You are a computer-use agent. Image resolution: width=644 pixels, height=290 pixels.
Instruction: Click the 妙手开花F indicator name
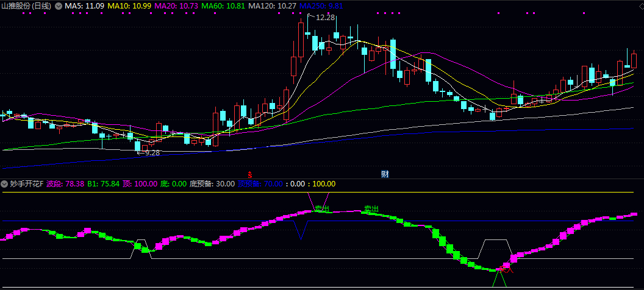pos(26,183)
